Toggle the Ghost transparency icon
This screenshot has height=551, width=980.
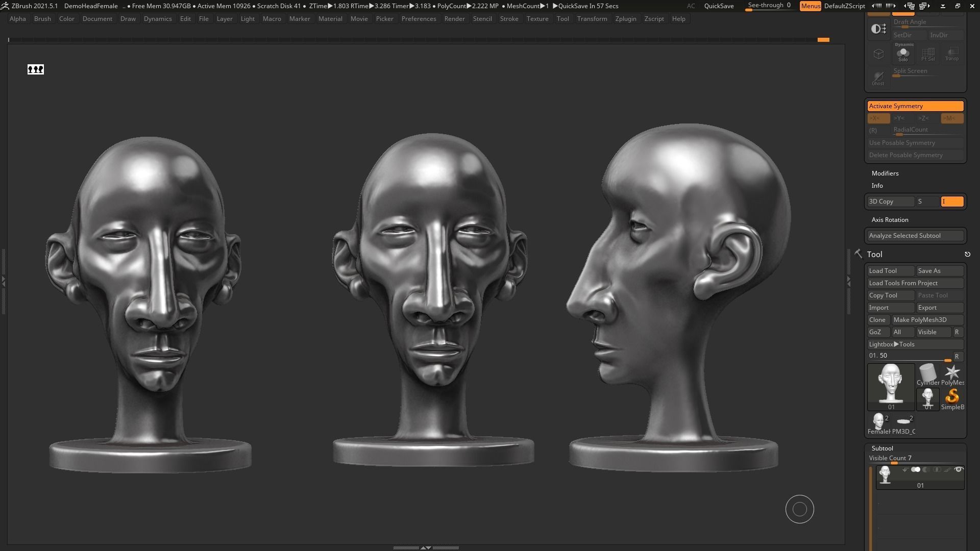pos(878,78)
